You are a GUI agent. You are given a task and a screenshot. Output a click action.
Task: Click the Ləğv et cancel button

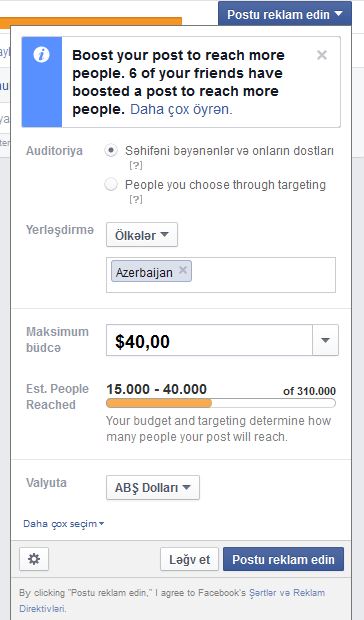point(189,559)
